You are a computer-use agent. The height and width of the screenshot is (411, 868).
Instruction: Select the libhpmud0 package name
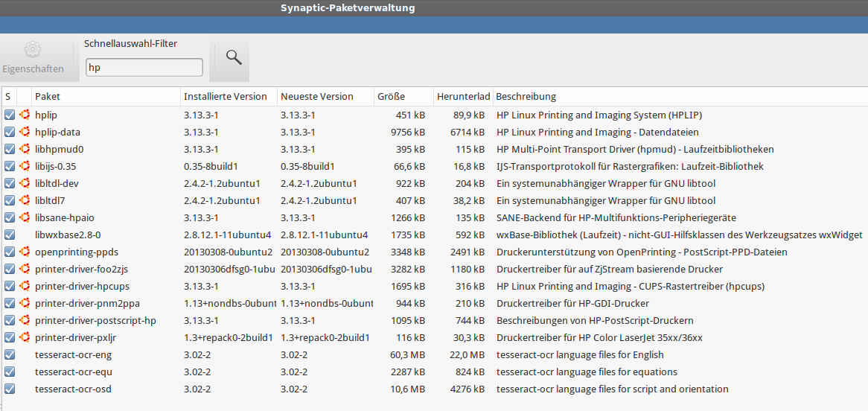click(x=60, y=150)
